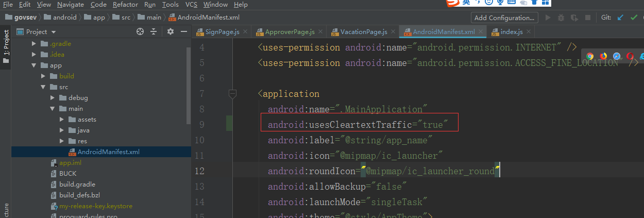Close the index.js tab
The width and height of the screenshot is (644, 218).
coord(530,32)
